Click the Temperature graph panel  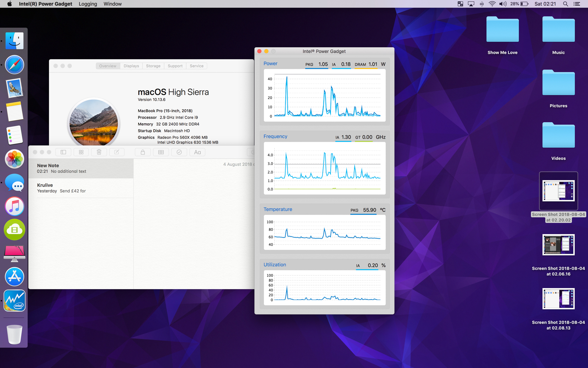click(324, 232)
